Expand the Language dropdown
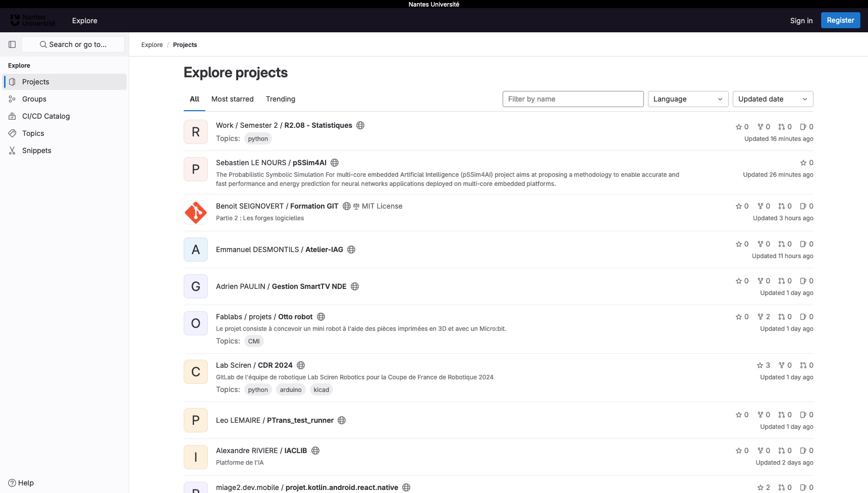 point(688,99)
